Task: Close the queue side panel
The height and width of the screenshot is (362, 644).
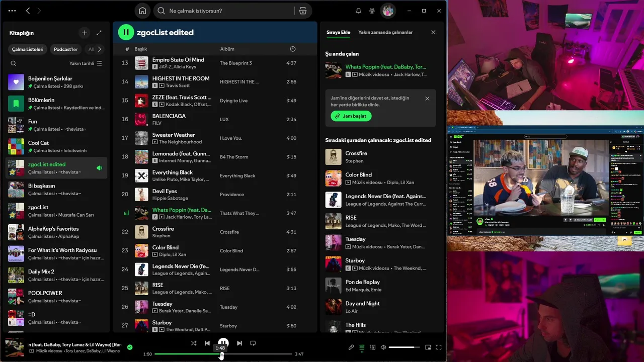Action: tap(433, 32)
